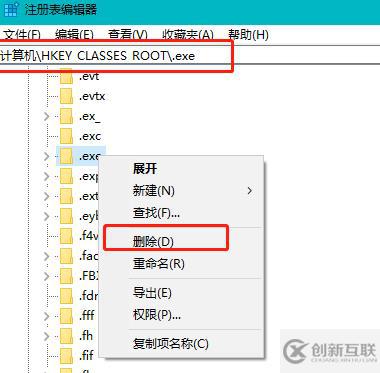Select the .eyb key folder icon

click(66, 216)
